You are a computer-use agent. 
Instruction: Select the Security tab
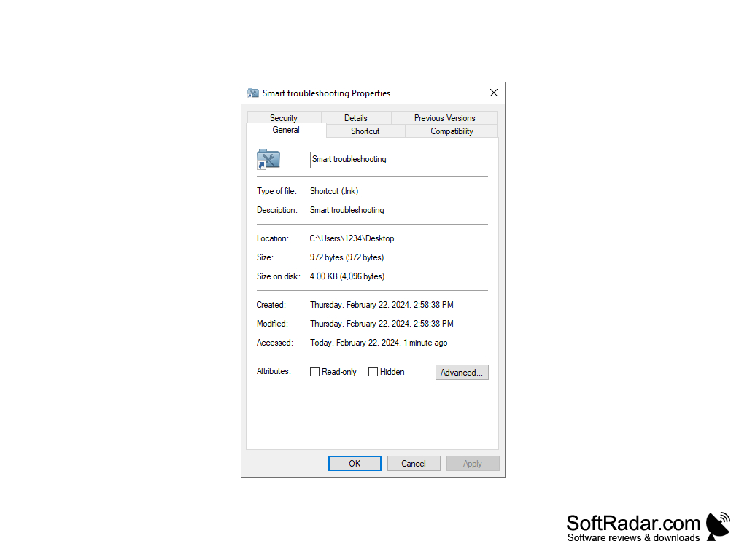[284, 117]
